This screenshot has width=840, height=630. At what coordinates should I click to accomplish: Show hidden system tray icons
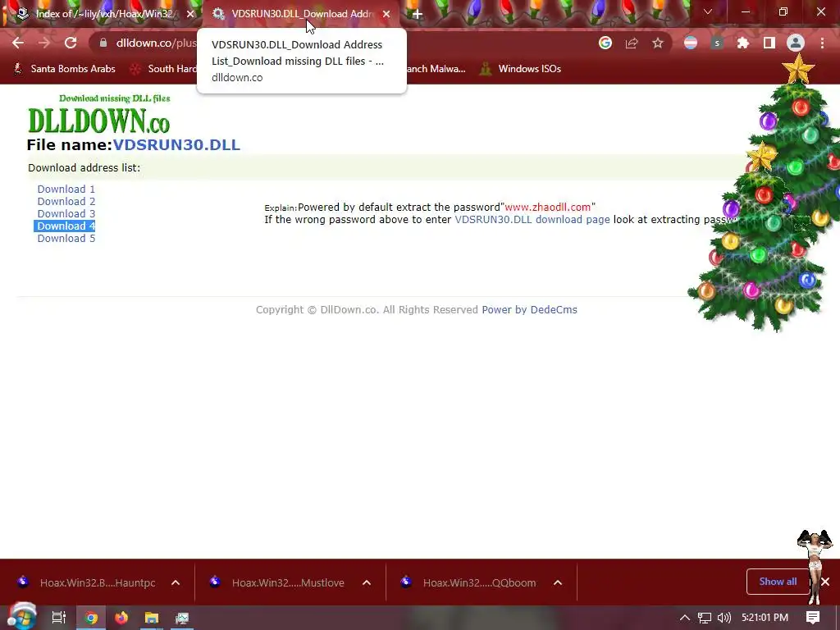point(685,618)
